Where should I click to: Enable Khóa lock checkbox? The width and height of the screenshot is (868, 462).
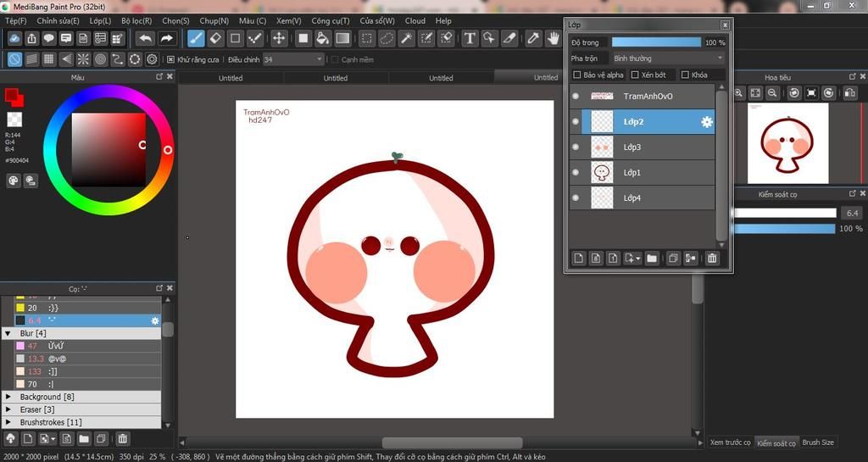[685, 75]
